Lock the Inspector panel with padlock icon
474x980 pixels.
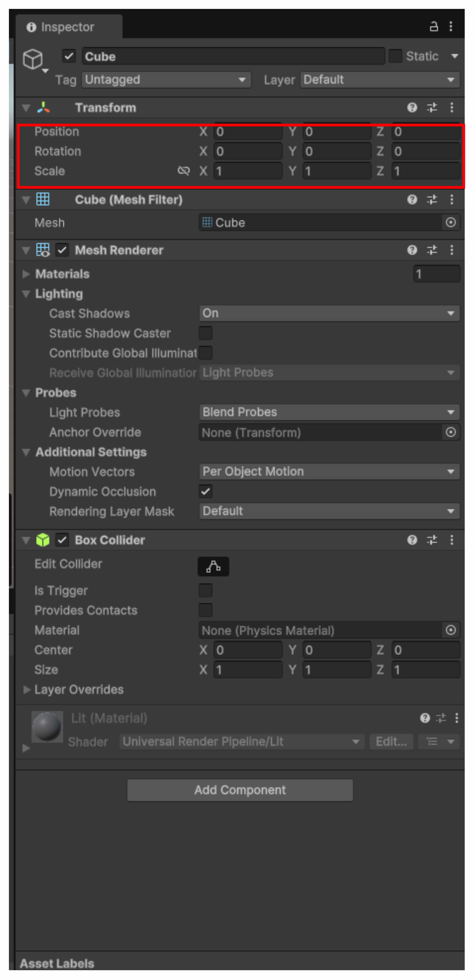coord(434,27)
